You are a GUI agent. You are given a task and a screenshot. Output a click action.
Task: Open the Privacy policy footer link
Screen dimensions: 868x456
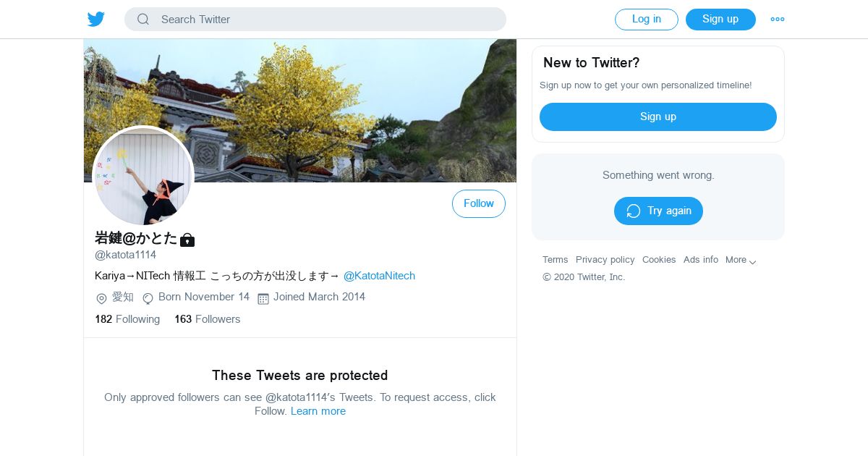(x=605, y=260)
